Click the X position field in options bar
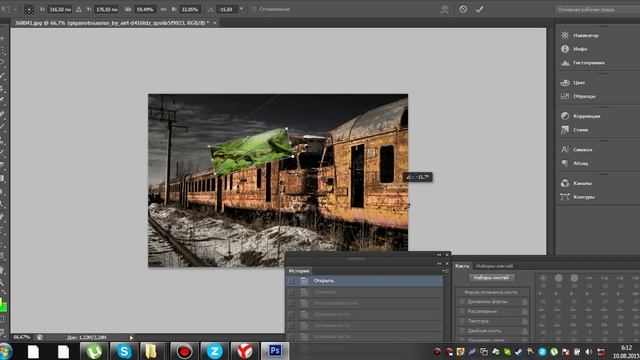640x360 pixels. tap(60, 9)
